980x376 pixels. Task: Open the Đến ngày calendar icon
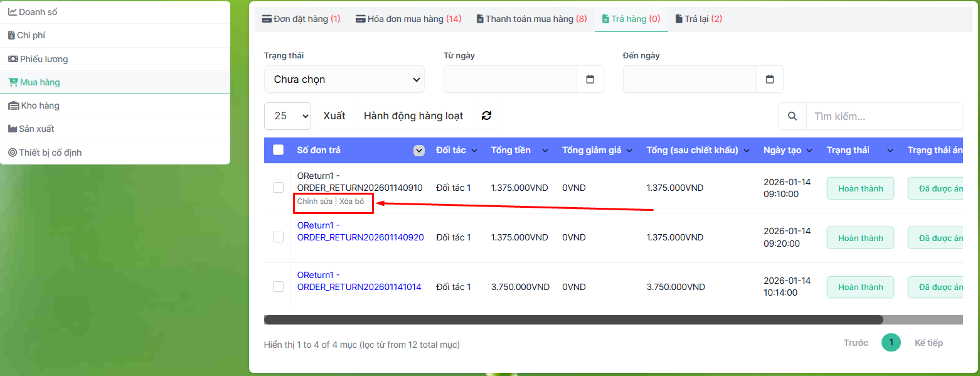click(x=769, y=79)
